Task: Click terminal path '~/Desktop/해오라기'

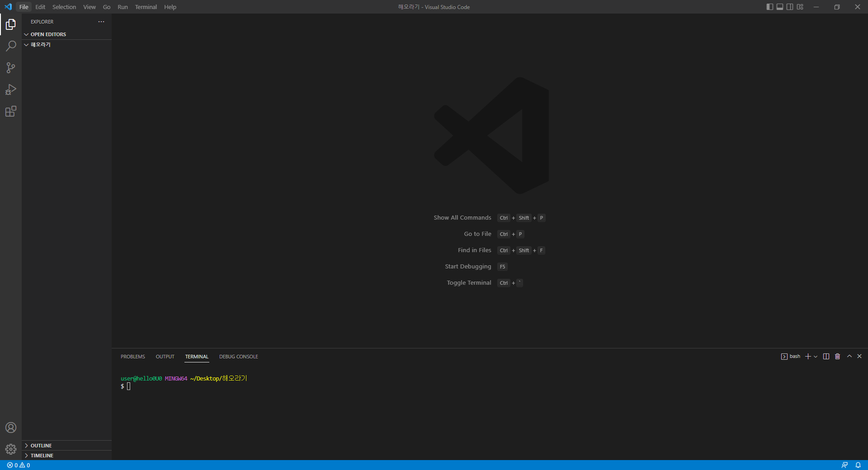Action: [x=219, y=379]
